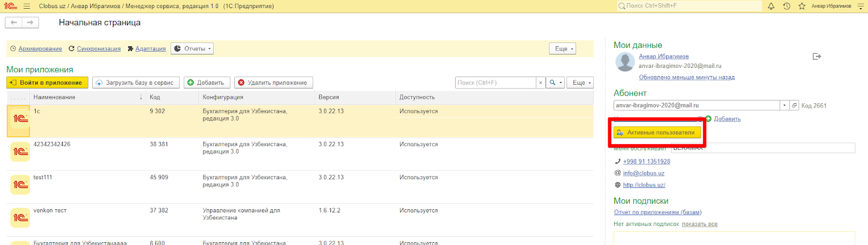Click Войти в приложение button
868x245 pixels.
coord(47,83)
